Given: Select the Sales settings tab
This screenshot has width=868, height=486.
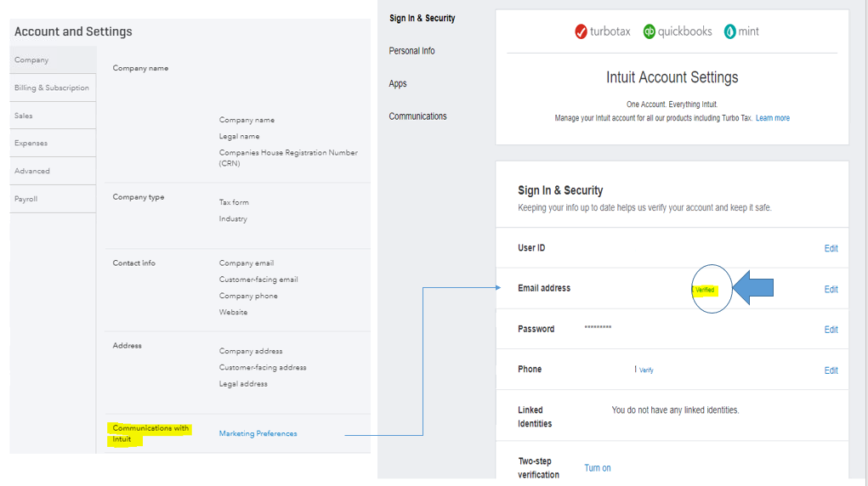Looking at the screenshot, I should pyautogui.click(x=24, y=116).
